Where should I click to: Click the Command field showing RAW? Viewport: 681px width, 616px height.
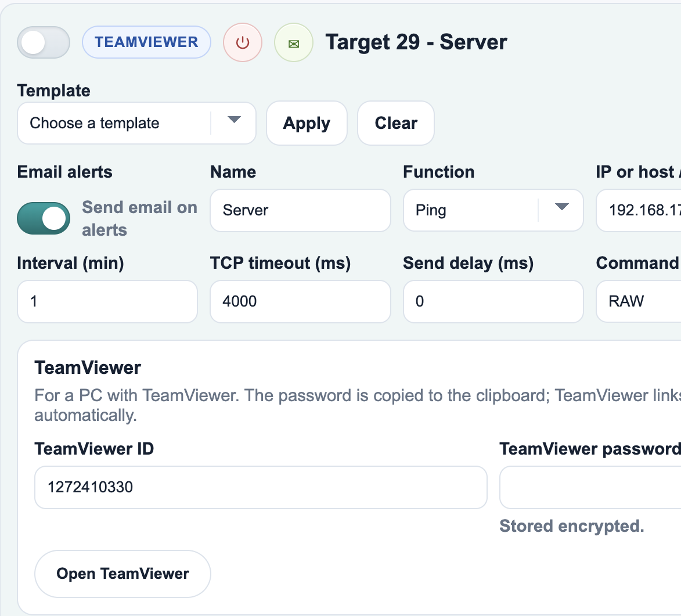[639, 301]
